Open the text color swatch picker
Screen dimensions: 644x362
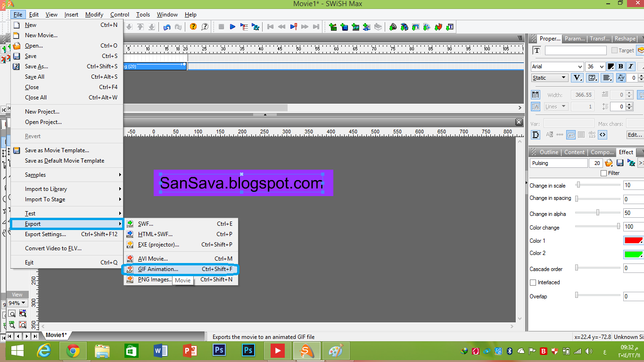(x=611, y=66)
